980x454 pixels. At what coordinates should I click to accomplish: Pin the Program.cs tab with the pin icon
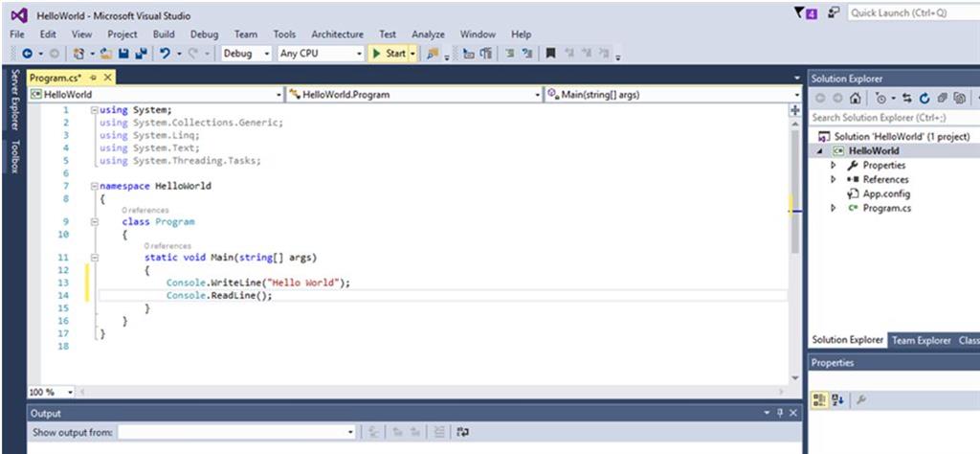point(93,78)
